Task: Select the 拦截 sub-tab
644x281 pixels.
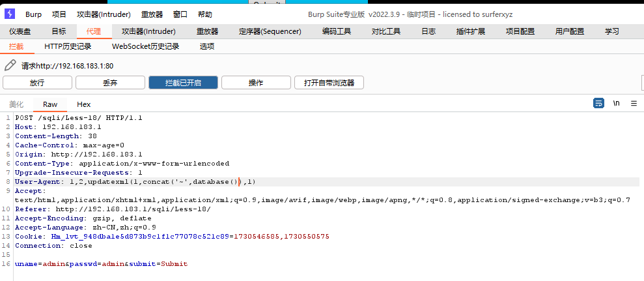Action: [16, 46]
